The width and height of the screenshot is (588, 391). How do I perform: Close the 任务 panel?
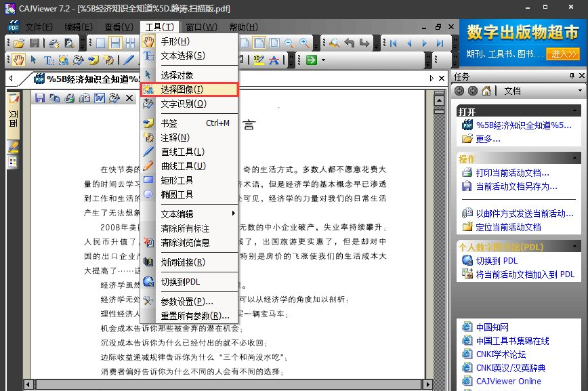click(582, 76)
